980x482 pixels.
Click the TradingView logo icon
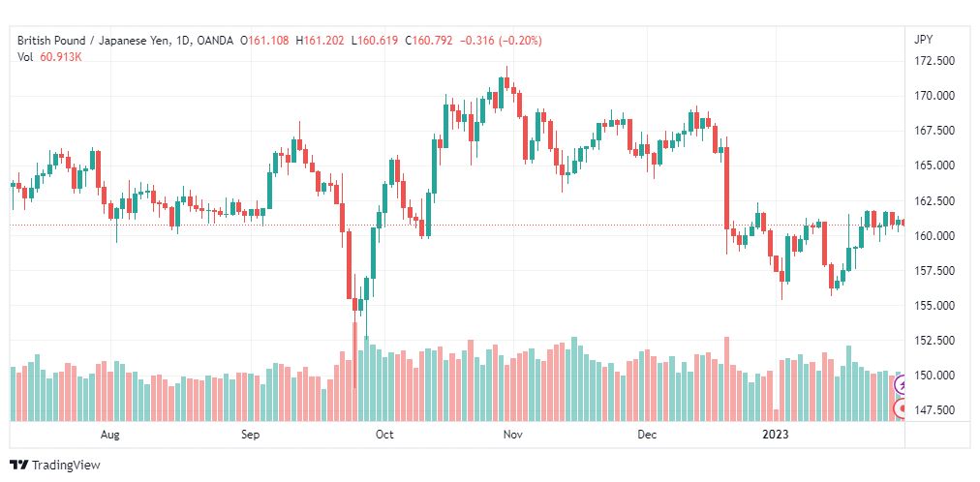[19, 466]
